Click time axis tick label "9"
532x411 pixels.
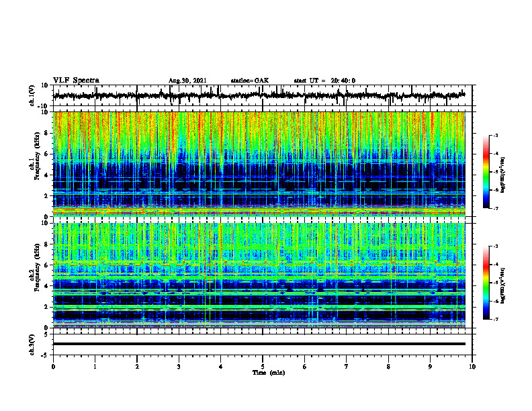[x=430, y=367]
